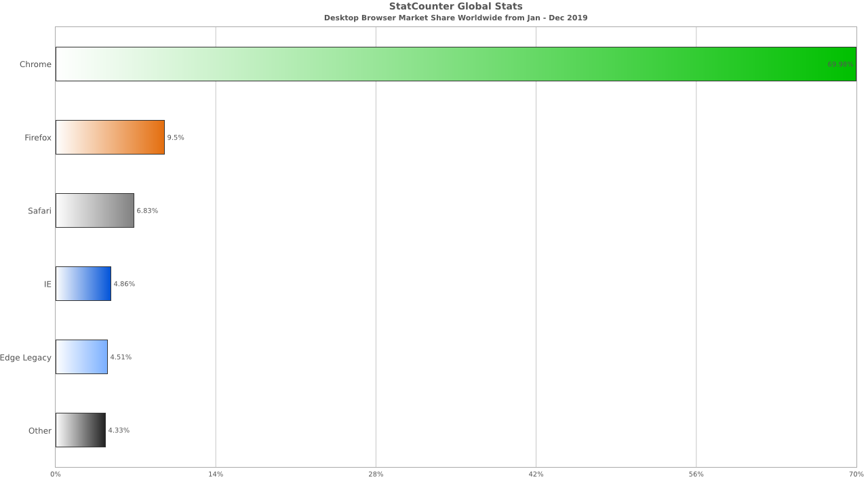Screen dimensions: 868x488
Task: Click the Desktop Browser Market Share subtitle
Action: pyautogui.click(x=456, y=18)
